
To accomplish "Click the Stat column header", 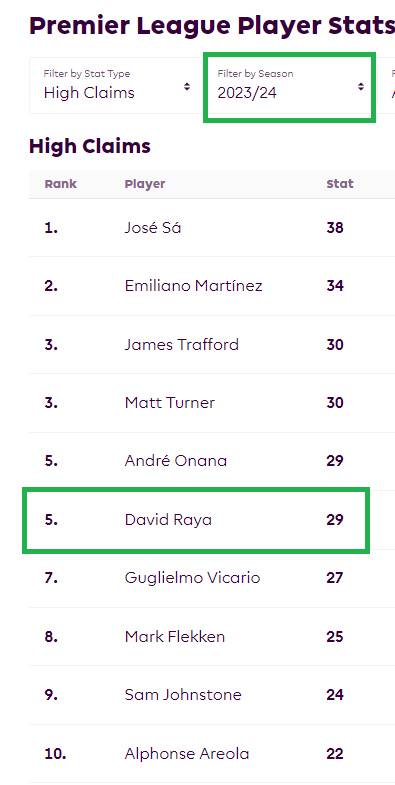I will [340, 184].
